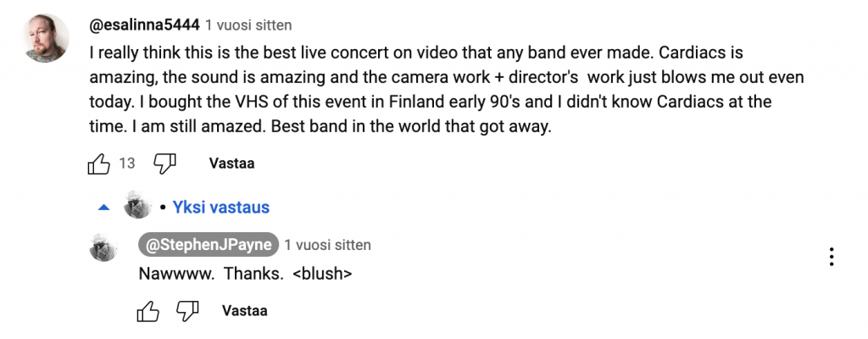Open the reply's '1 vuosi sitten' timestamp

tap(327, 246)
